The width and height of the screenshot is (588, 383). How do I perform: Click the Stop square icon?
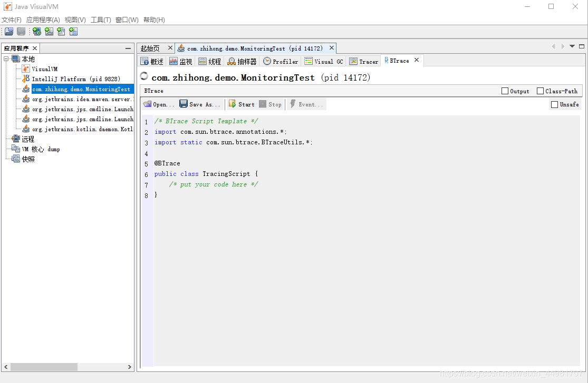(263, 104)
